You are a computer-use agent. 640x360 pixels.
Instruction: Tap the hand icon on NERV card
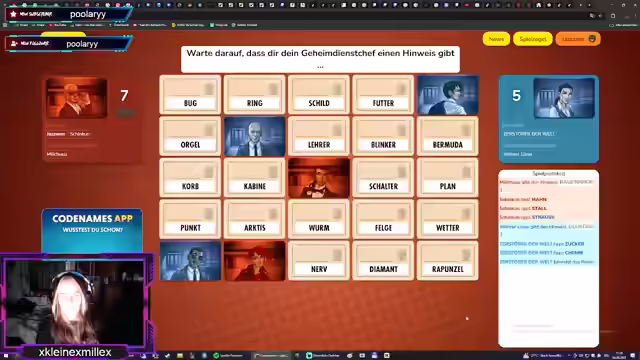point(337,255)
